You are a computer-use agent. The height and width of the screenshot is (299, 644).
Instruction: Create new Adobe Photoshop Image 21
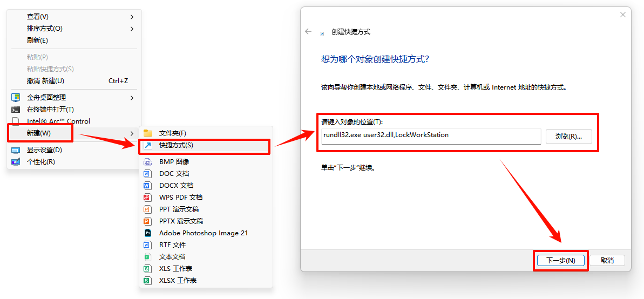click(x=206, y=233)
